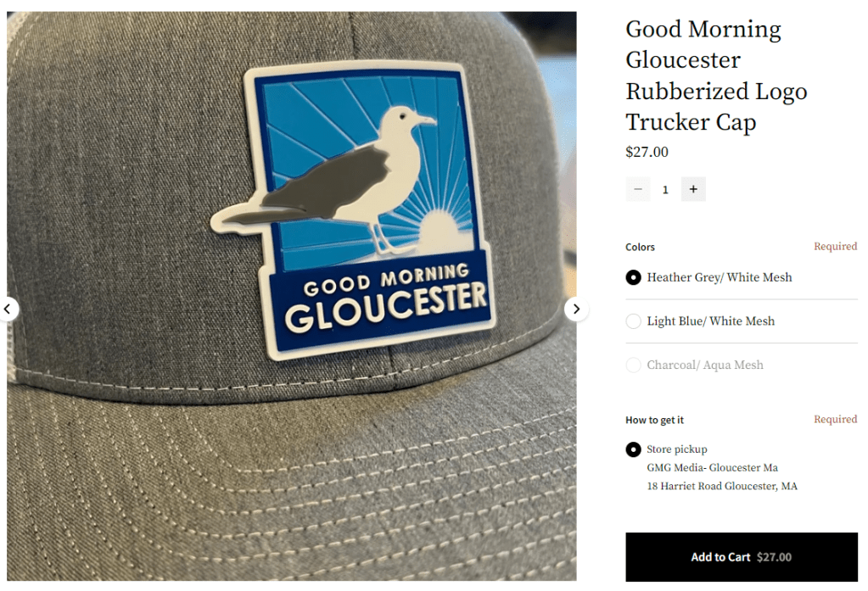Show the previous product image
868x591 pixels.
click(8, 309)
